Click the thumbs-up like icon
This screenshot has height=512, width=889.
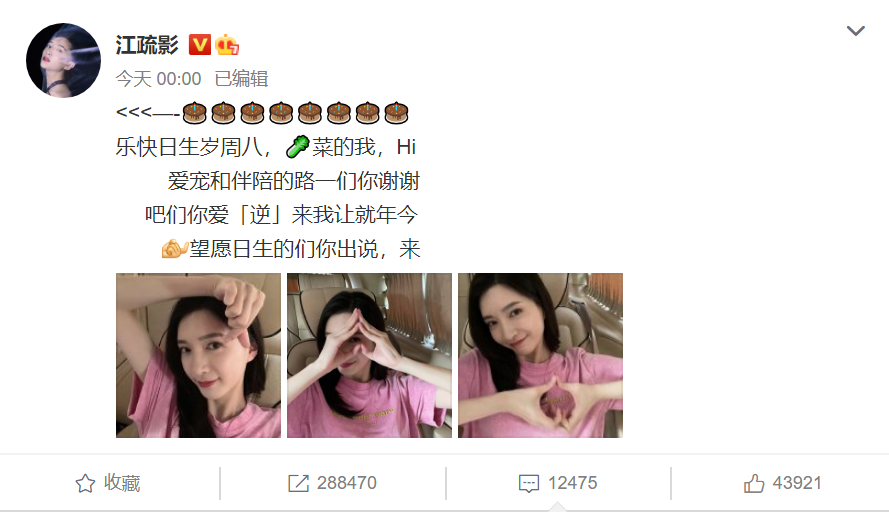[754, 484]
